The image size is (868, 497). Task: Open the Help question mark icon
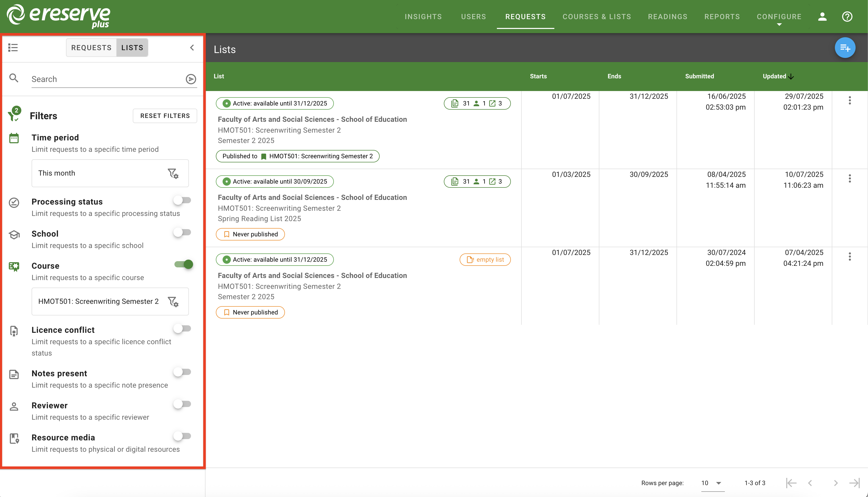click(848, 16)
